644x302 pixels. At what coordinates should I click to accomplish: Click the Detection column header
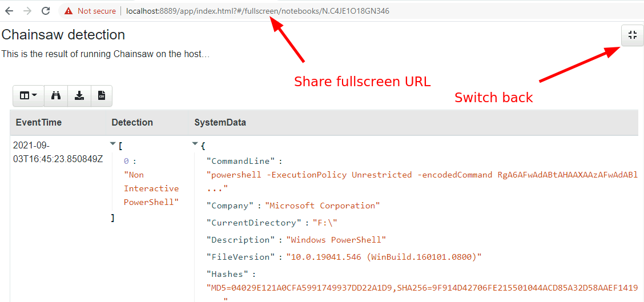tap(132, 122)
